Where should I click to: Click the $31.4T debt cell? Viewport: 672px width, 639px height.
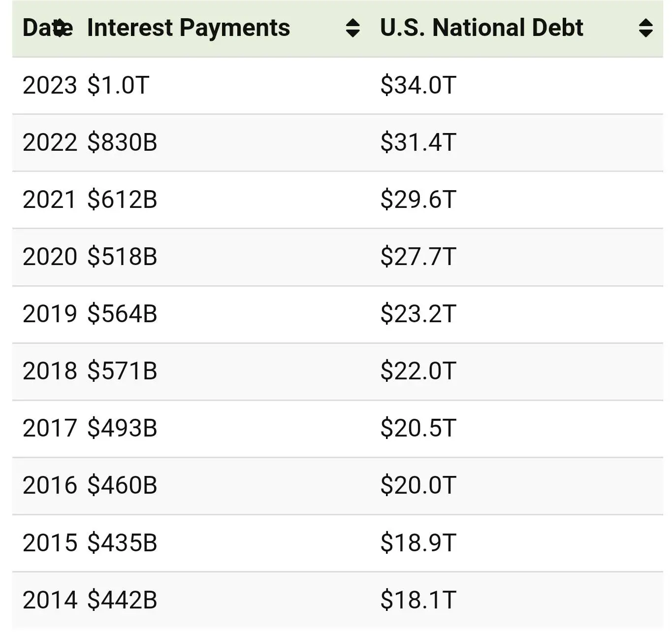tap(418, 142)
